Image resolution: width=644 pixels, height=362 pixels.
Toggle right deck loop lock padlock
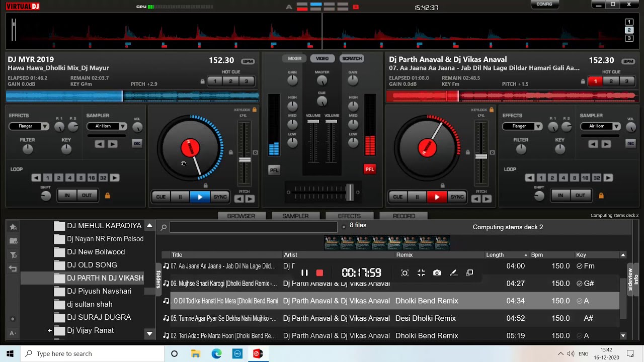[x=601, y=195]
